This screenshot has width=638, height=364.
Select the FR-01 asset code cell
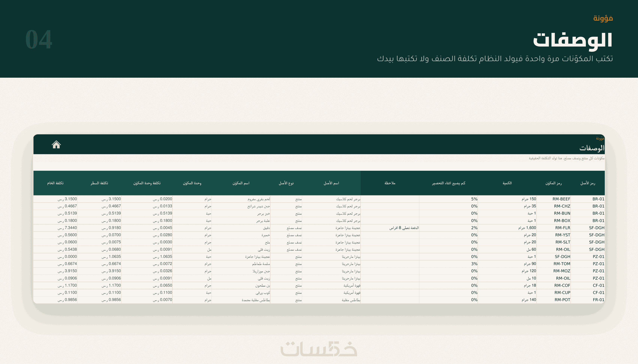(x=588, y=300)
